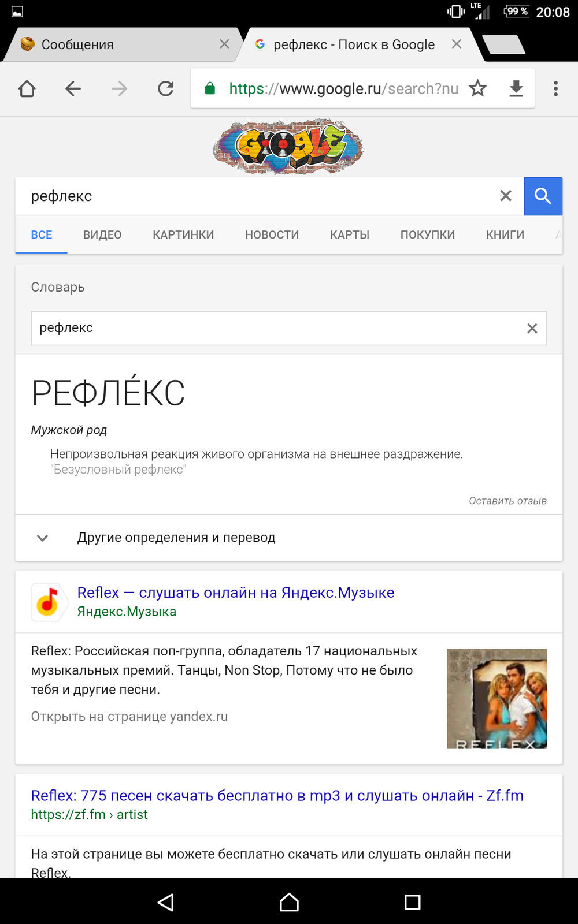
Task: Open Reflex Яндекс.Музыка result link
Action: [x=236, y=593]
